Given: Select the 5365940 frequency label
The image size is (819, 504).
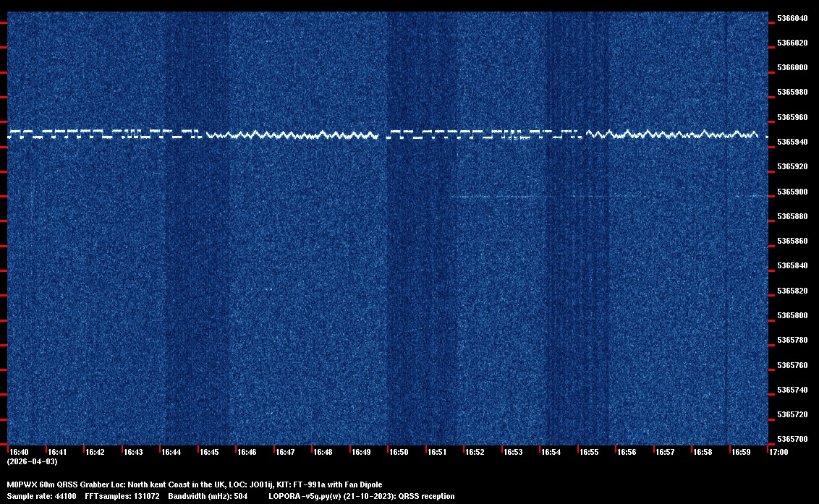Looking at the screenshot, I should 792,142.
